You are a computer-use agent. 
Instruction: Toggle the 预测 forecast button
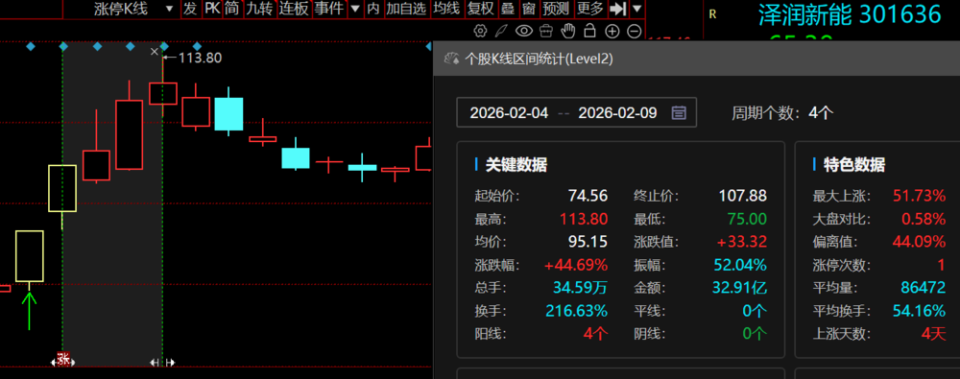pyautogui.click(x=555, y=9)
